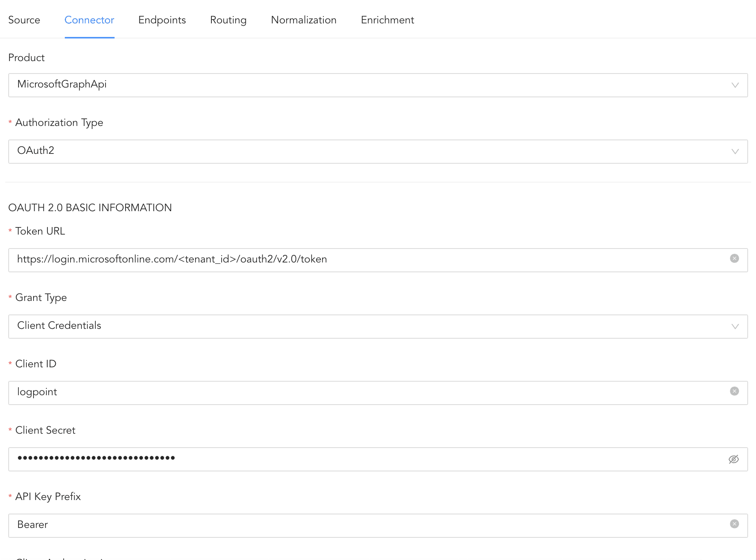The image size is (756, 560).
Task: Click into the Token URL input
Action: pyautogui.click(x=339, y=260)
